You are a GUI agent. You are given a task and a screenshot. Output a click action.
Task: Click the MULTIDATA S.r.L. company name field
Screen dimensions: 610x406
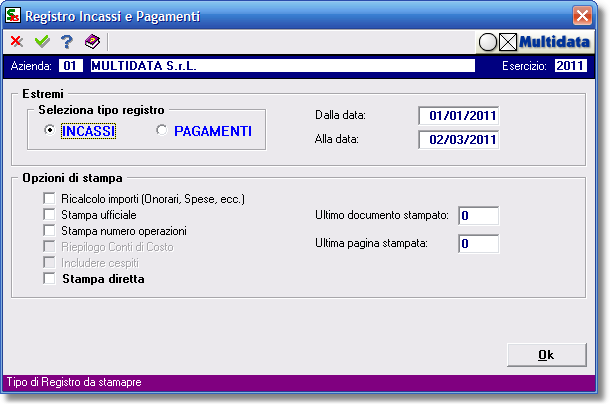point(282,65)
